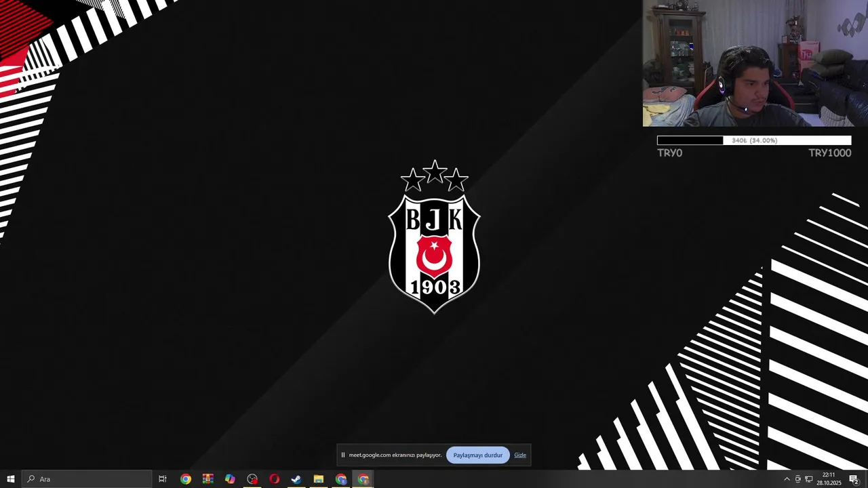Click the Ara search box
868x488 pixels.
coord(87,479)
